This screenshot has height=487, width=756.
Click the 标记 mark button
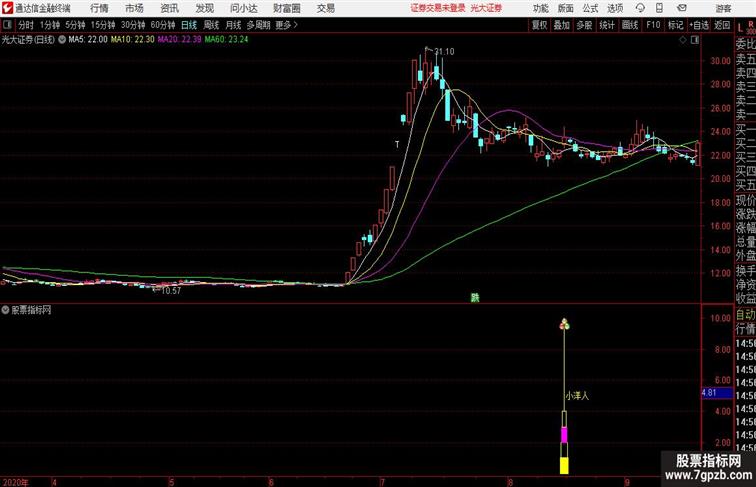pos(675,25)
